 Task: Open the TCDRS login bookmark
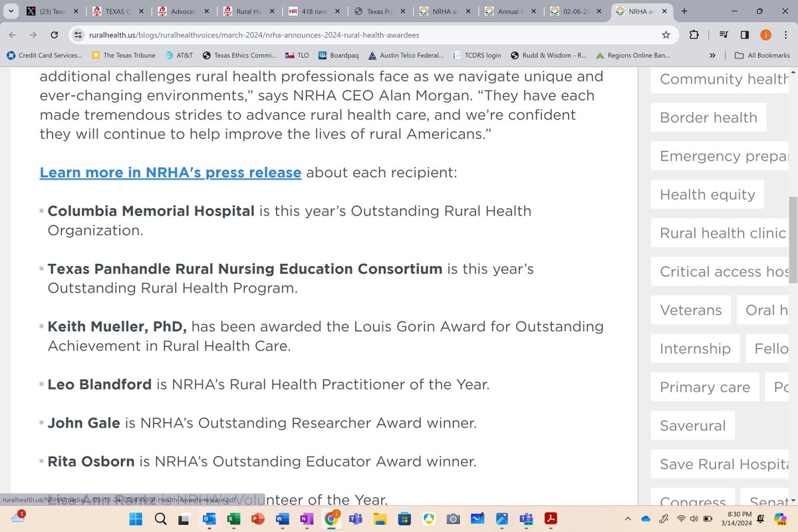click(477, 55)
